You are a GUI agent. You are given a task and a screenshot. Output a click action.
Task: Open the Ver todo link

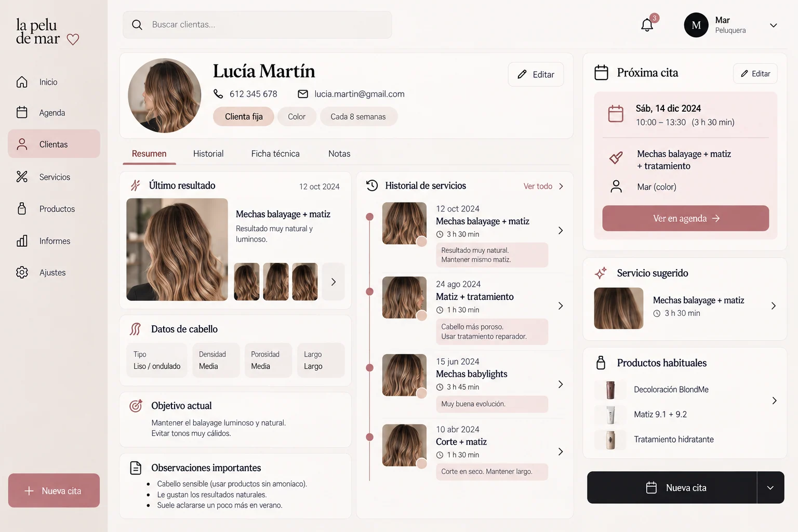pyautogui.click(x=543, y=186)
